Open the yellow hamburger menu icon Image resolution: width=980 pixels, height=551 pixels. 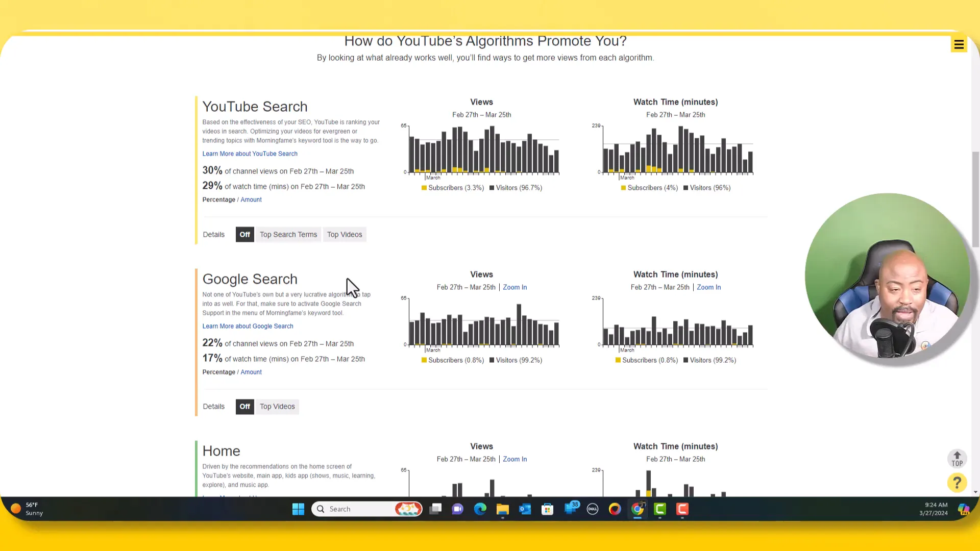[959, 45]
